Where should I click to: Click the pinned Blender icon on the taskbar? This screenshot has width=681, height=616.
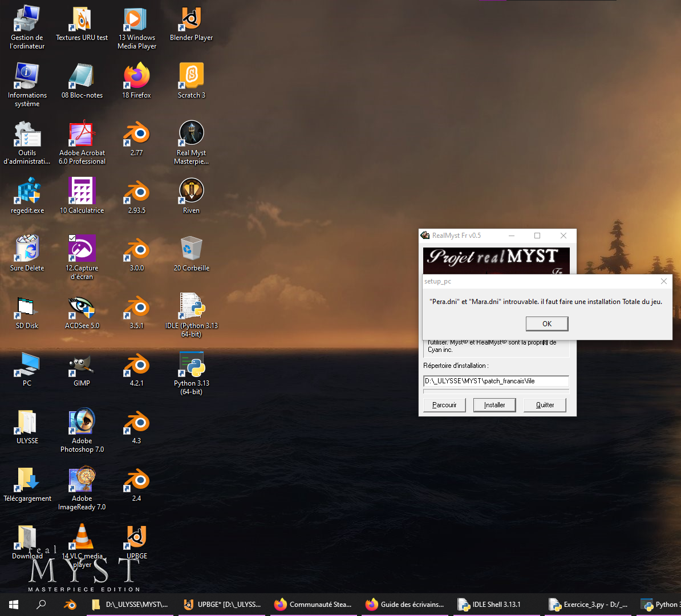[70, 604]
